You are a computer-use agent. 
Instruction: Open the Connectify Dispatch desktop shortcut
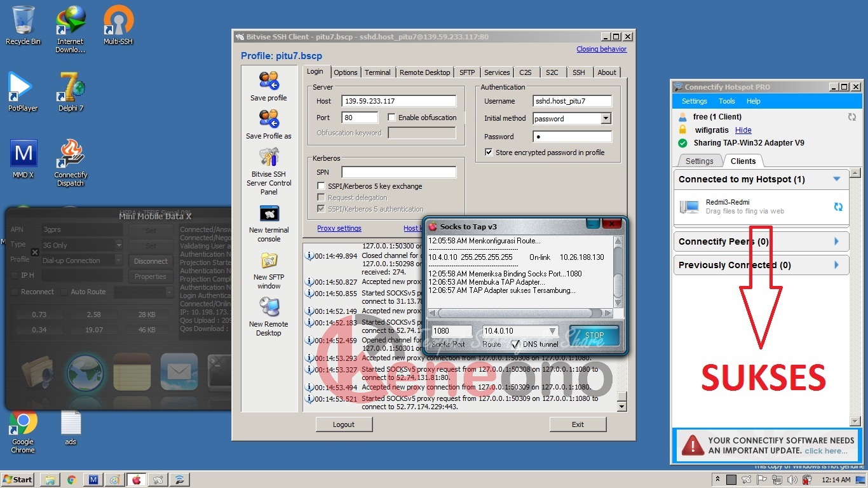[71, 163]
